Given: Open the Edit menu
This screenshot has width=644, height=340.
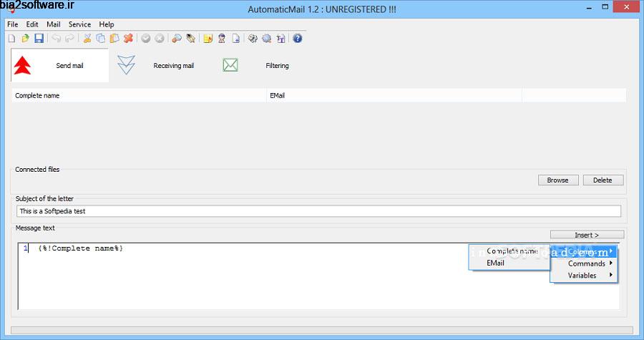Looking at the screenshot, I should pyautogui.click(x=32, y=24).
